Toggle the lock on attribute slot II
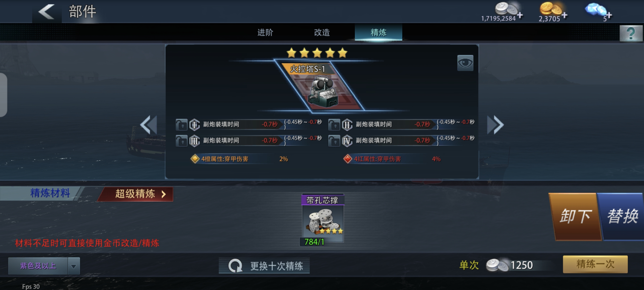This screenshot has width=644, height=290. point(334,125)
